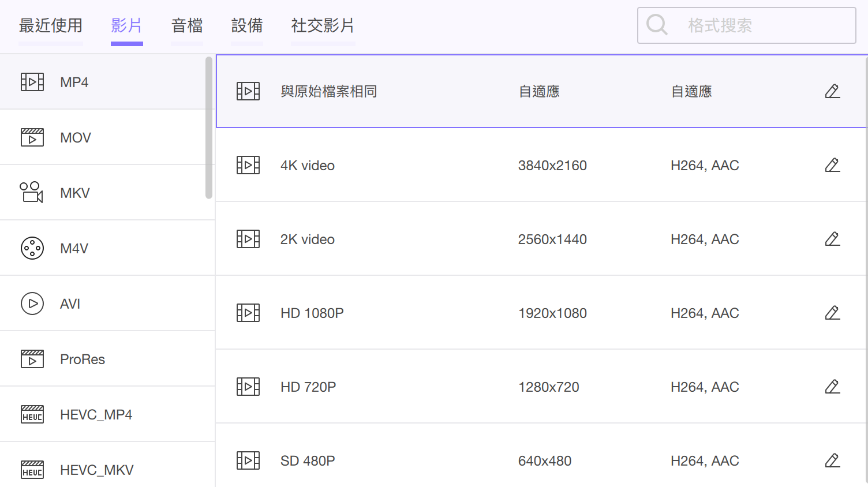Open the 社交影片 tab
The image size is (868, 487).
(323, 25)
